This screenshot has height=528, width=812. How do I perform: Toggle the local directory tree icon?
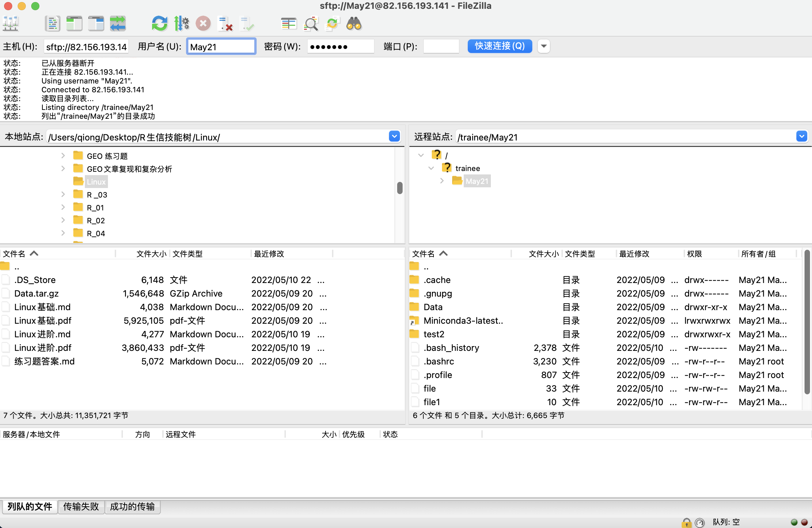click(x=74, y=24)
